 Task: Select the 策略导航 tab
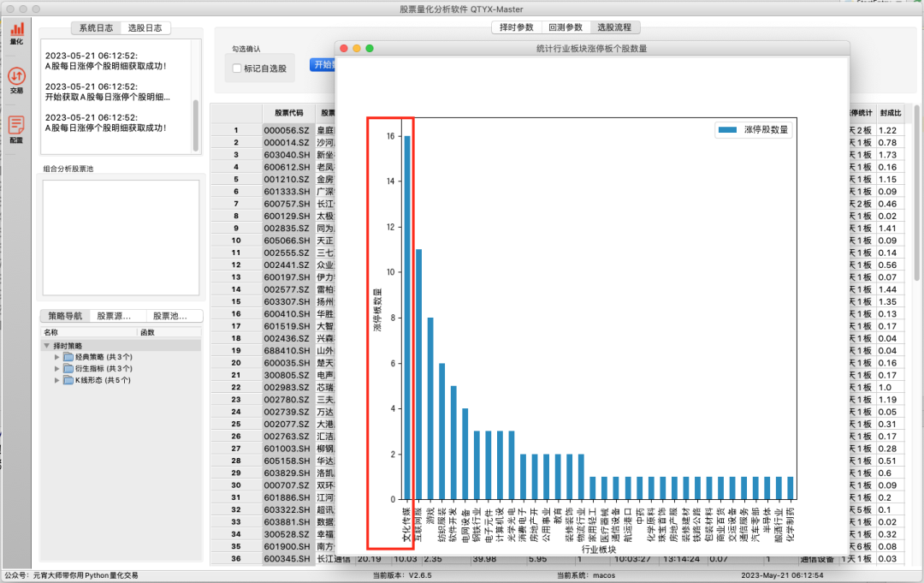point(65,316)
